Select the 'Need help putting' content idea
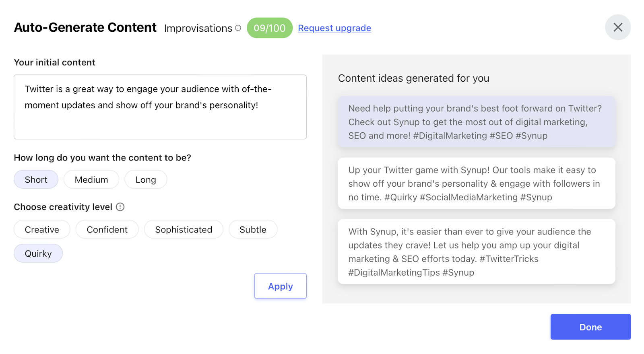The image size is (644, 354). pyautogui.click(x=477, y=122)
